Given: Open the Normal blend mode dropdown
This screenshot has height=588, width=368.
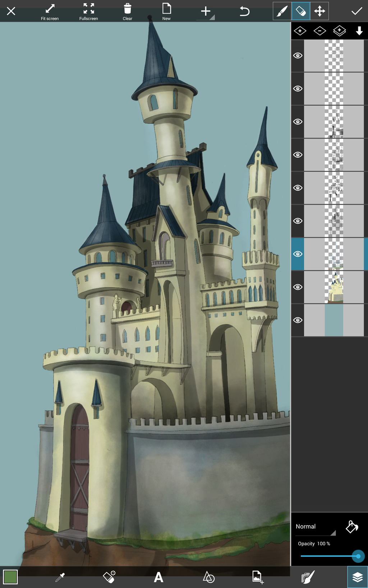Looking at the screenshot, I should (315, 527).
